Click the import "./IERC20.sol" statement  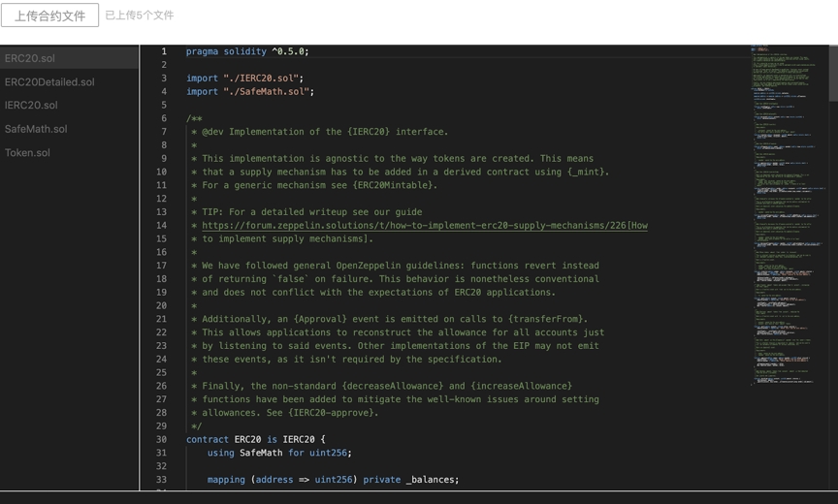point(244,79)
